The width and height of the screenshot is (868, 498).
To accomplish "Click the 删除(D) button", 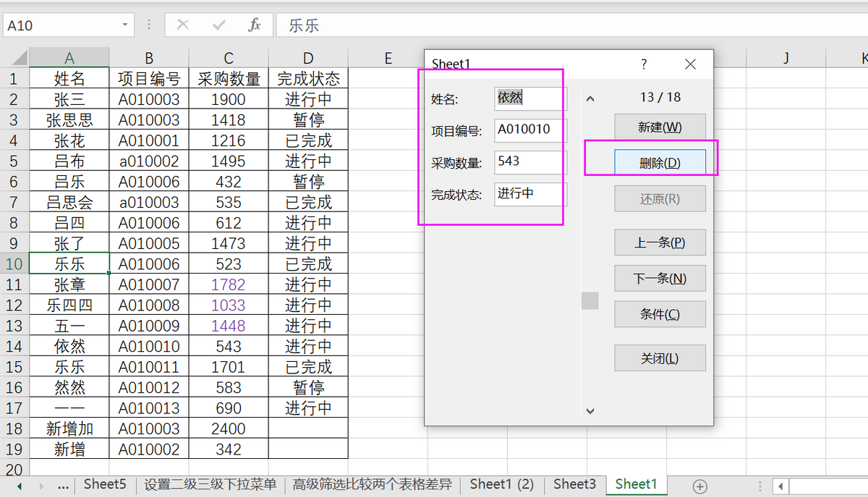I will tap(660, 163).
